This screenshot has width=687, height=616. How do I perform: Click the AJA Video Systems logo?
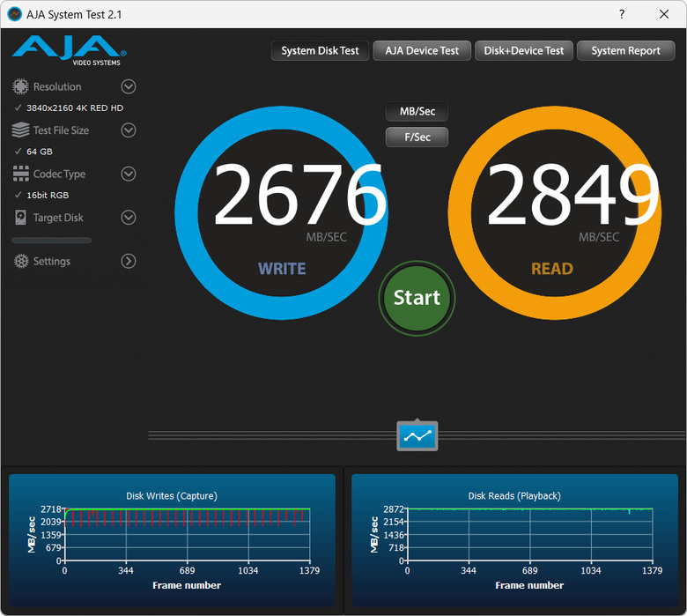tap(70, 50)
